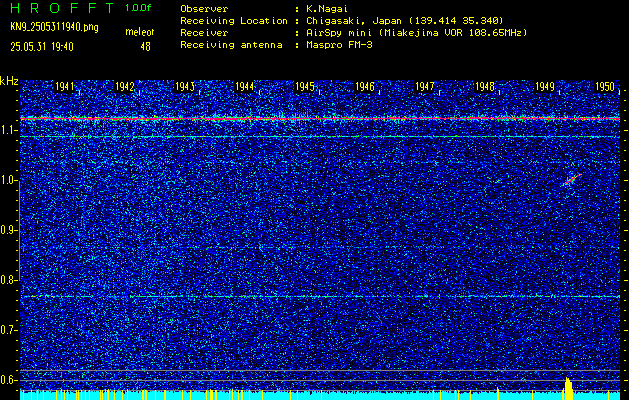This screenshot has width=629, height=400.
Task: Click the Receiving antenna label
Action: point(231,45)
